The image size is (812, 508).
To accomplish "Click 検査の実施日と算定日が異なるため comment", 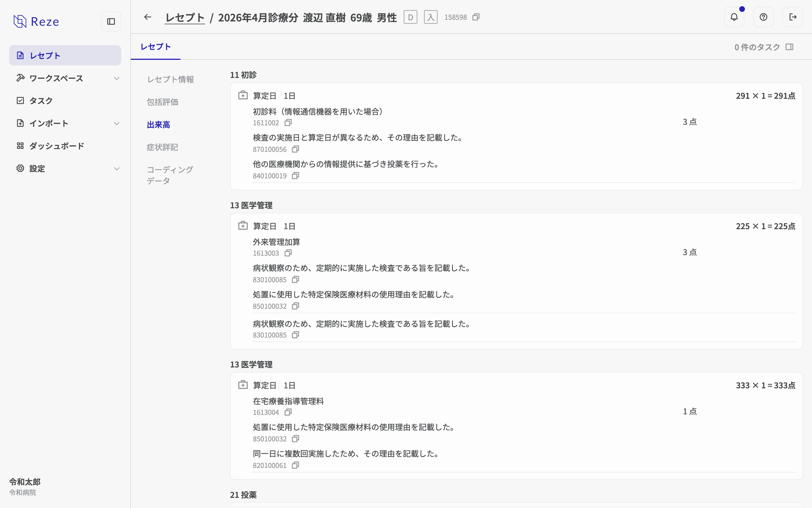I will (x=359, y=137).
